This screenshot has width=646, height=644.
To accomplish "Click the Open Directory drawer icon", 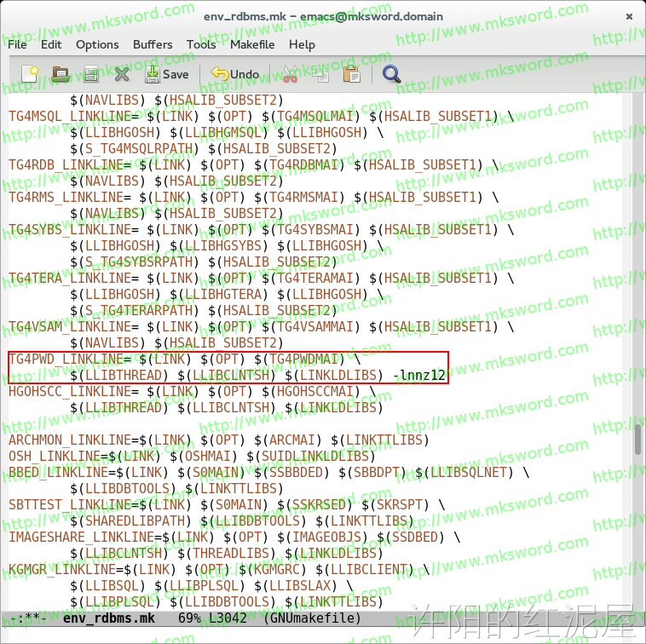I will (91, 74).
